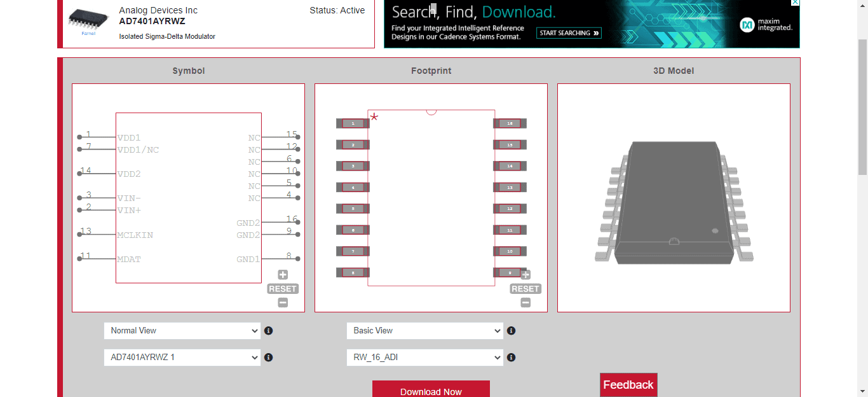This screenshot has width=868, height=397.
Task: Click info icon beside RW_16_ADI dropdown
Action: point(511,358)
